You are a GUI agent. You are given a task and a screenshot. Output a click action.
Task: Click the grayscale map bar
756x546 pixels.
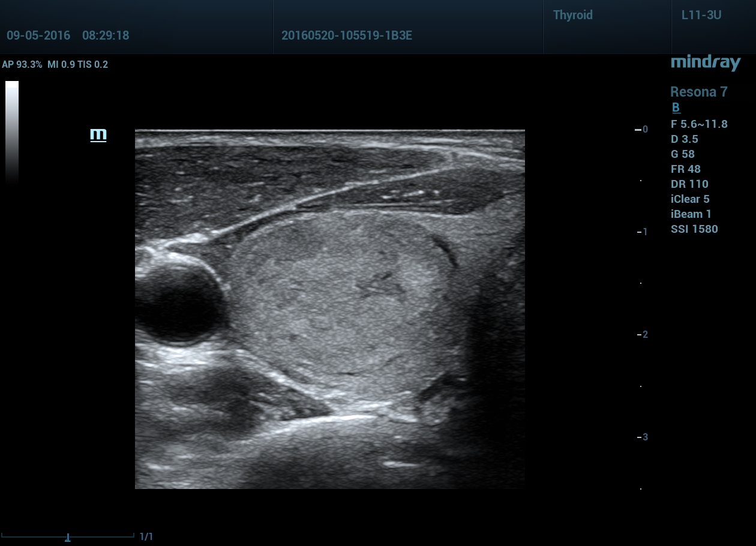coord(12,131)
